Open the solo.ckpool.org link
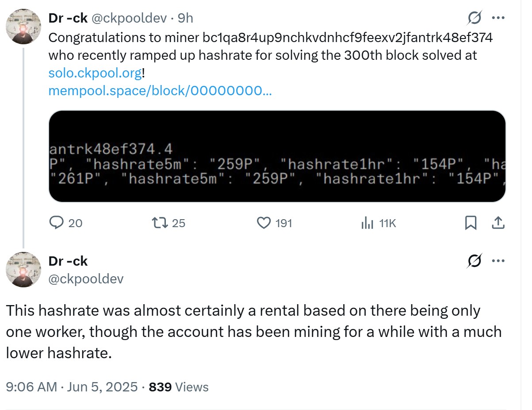 pyautogui.click(x=96, y=73)
